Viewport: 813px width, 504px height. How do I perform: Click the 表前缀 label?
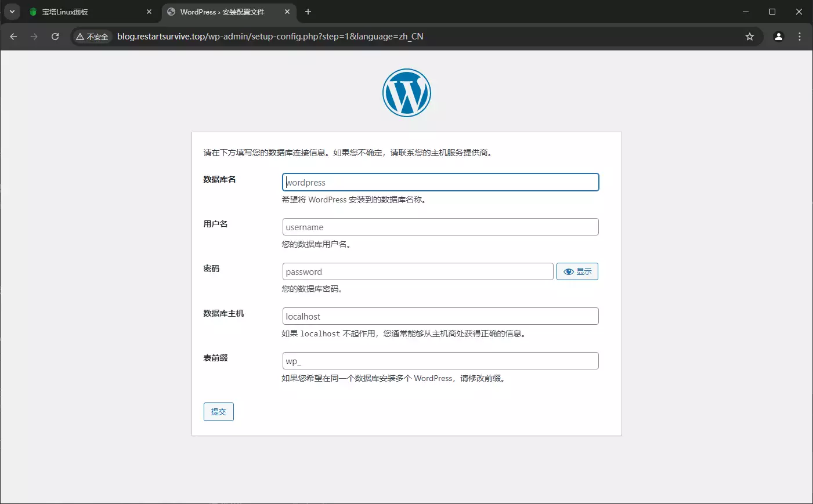(215, 358)
